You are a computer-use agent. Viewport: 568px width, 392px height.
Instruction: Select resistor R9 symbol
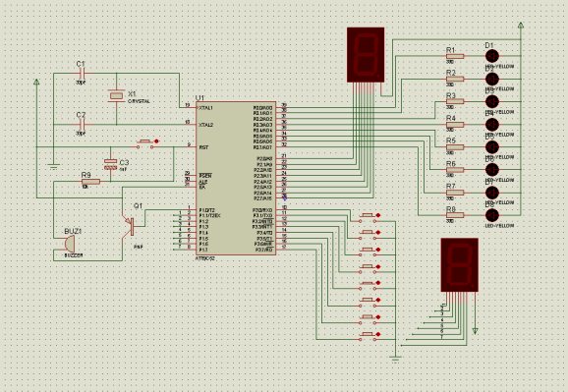(x=90, y=182)
